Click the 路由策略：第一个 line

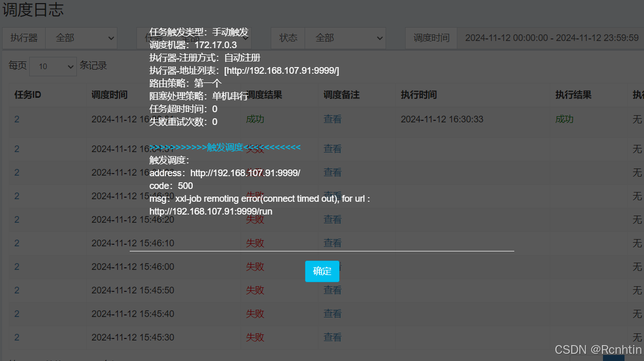(x=185, y=83)
